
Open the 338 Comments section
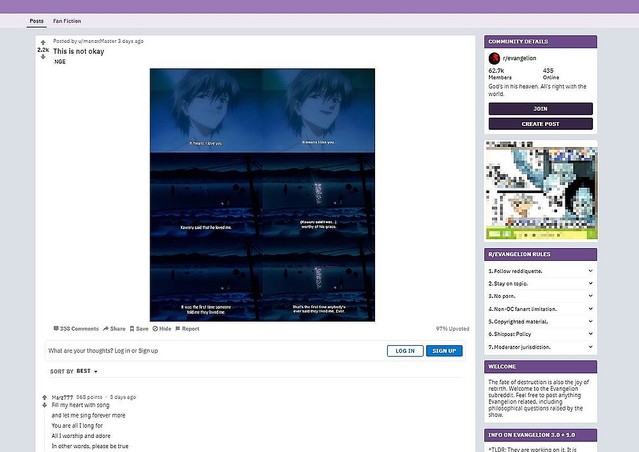76,328
